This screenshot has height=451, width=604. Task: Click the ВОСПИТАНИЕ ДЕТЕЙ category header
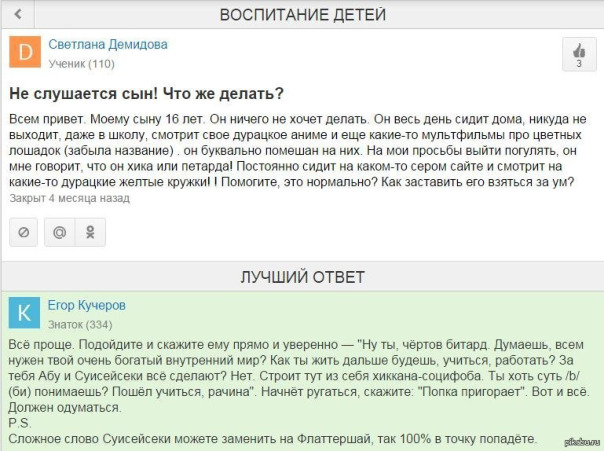pos(303,15)
